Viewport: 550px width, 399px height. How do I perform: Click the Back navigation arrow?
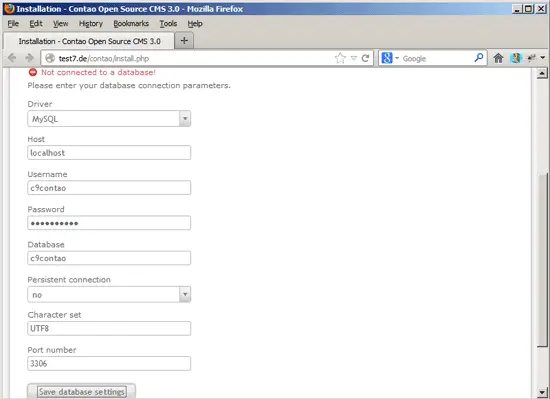point(12,58)
